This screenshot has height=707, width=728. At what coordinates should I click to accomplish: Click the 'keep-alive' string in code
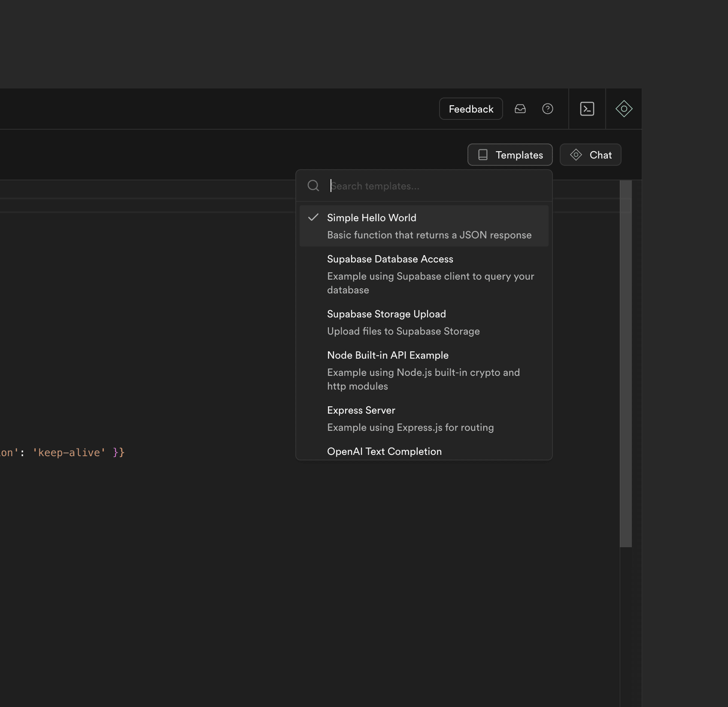69,452
